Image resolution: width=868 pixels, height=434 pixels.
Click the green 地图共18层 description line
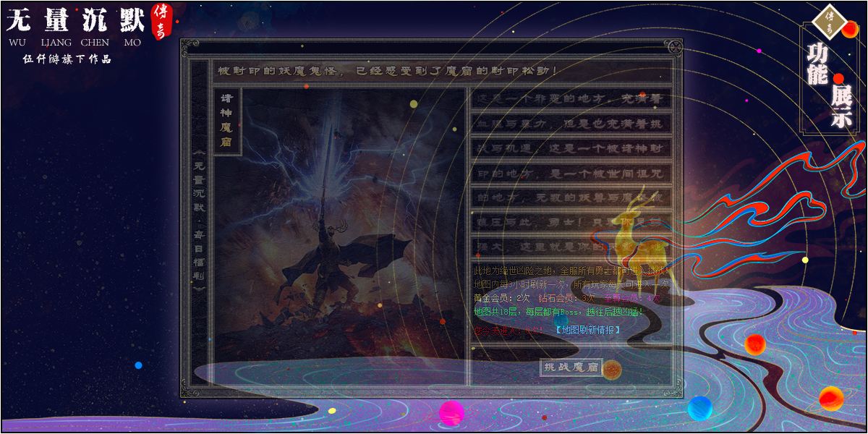557,312
